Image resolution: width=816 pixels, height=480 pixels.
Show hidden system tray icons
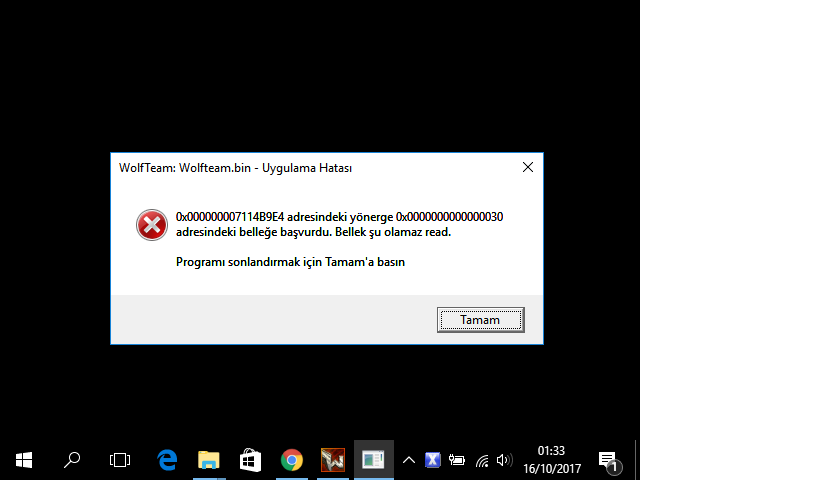click(x=409, y=460)
